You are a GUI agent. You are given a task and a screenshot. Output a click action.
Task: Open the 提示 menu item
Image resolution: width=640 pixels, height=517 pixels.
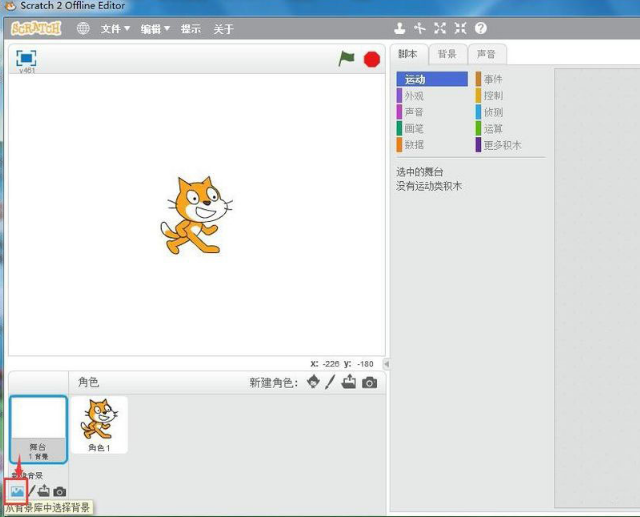click(191, 29)
